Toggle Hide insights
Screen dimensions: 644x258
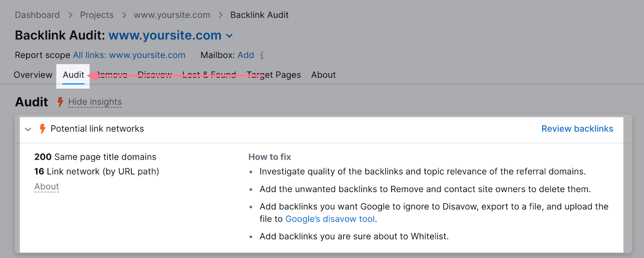95,102
